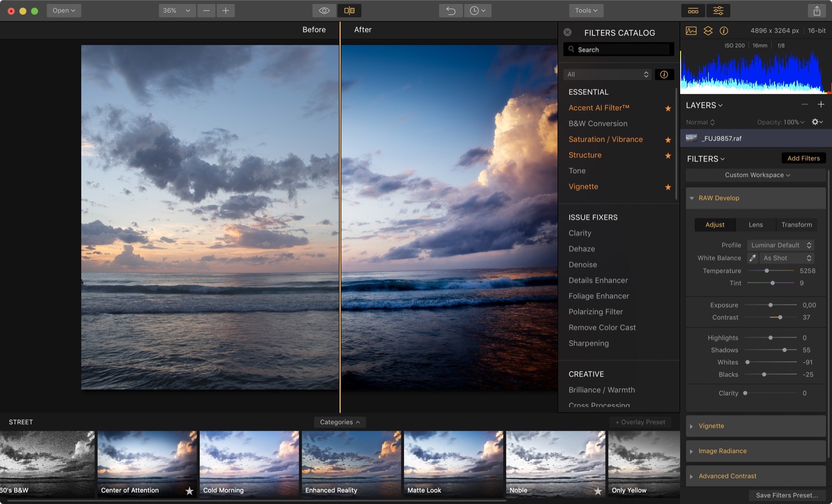Click the white balance eyedropper
This screenshot has height=504, width=832.
(x=752, y=258)
